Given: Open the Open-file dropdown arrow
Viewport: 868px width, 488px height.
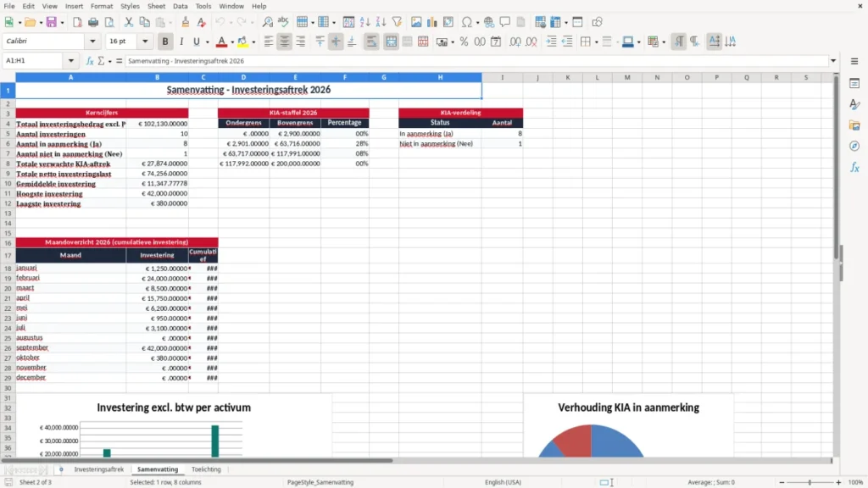Looking at the screenshot, I should coord(41,23).
